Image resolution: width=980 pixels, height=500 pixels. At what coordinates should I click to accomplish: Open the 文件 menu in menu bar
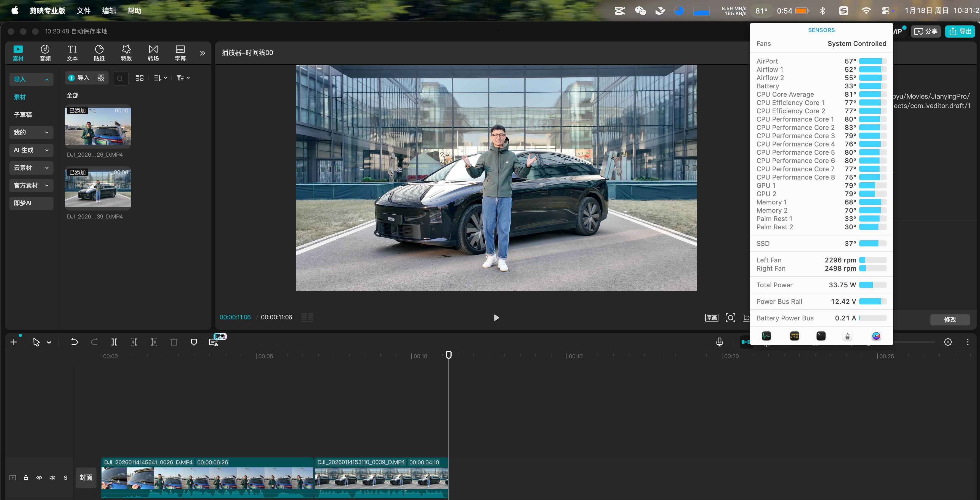pos(83,11)
